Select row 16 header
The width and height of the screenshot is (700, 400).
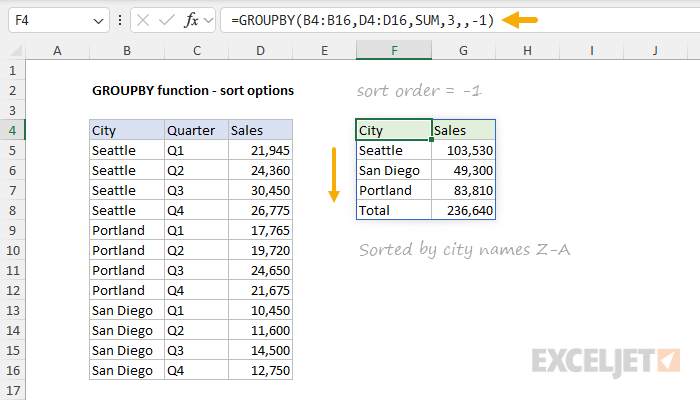(12, 371)
